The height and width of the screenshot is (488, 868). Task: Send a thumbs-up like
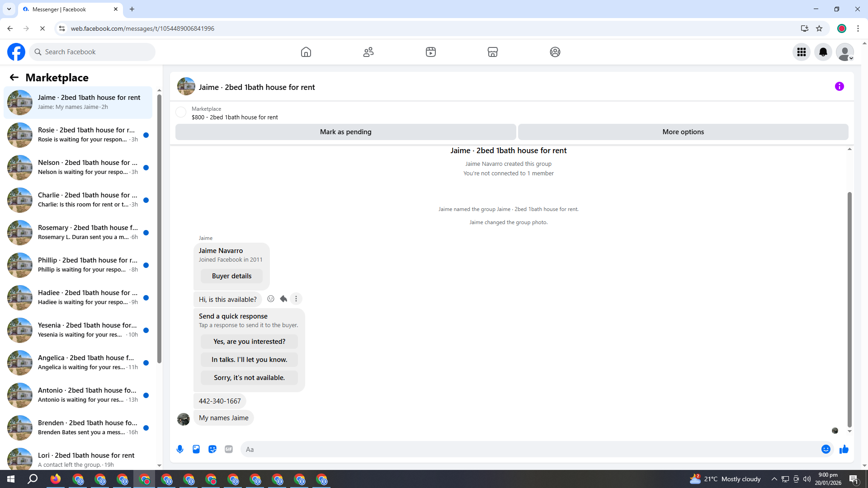click(844, 449)
